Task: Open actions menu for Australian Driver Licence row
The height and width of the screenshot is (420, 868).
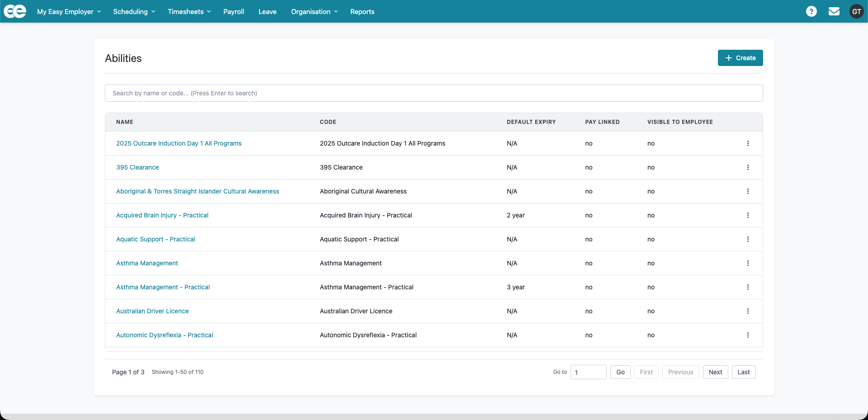Action: (748, 311)
